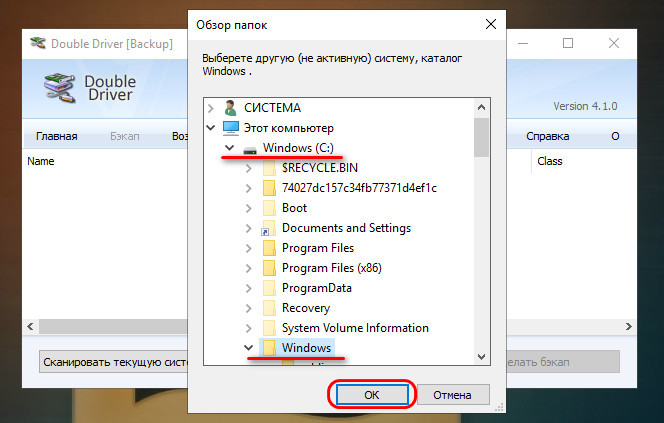Expand the $RECYCLE.BIN folder
The width and height of the screenshot is (664, 423).
(249, 168)
